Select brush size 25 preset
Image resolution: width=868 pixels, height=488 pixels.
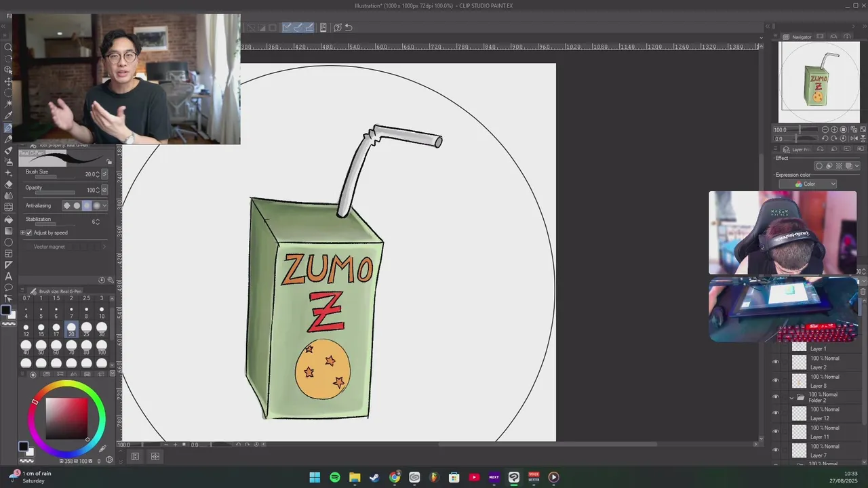[86, 329]
